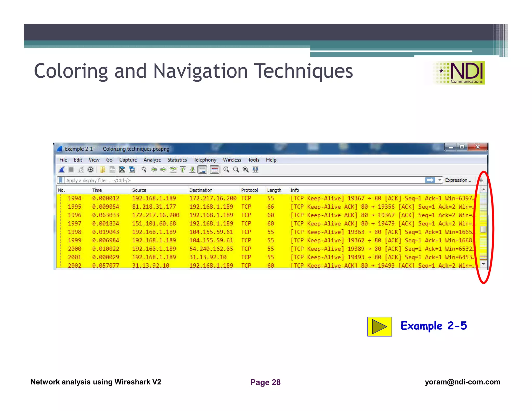Click the go to specified packet icon
The image size is (532, 411).
point(173,170)
